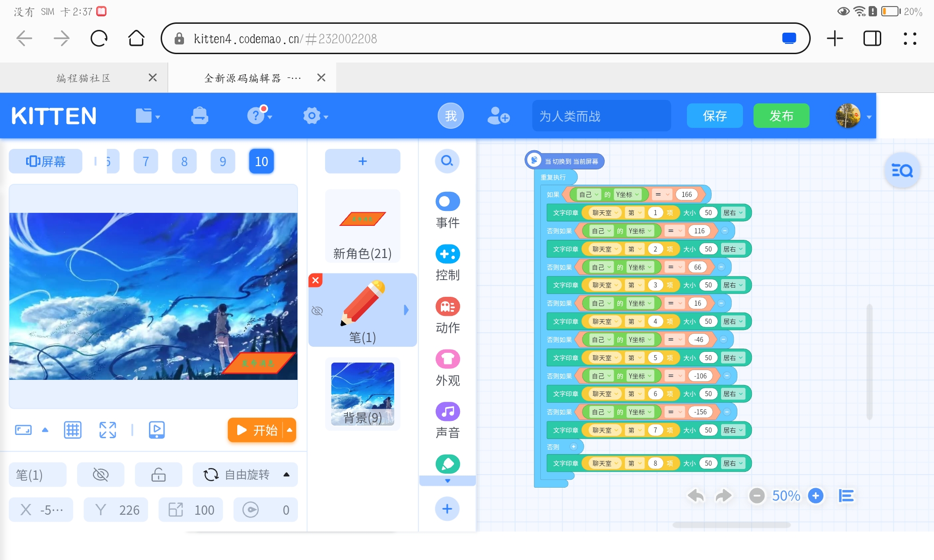Open the 事件 block category
This screenshot has height=560, width=934.
447,211
